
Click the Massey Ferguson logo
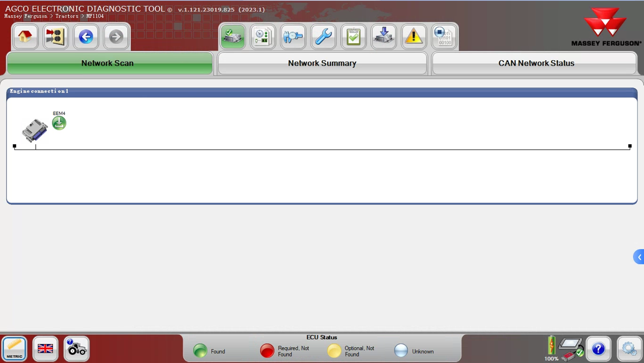tap(606, 27)
